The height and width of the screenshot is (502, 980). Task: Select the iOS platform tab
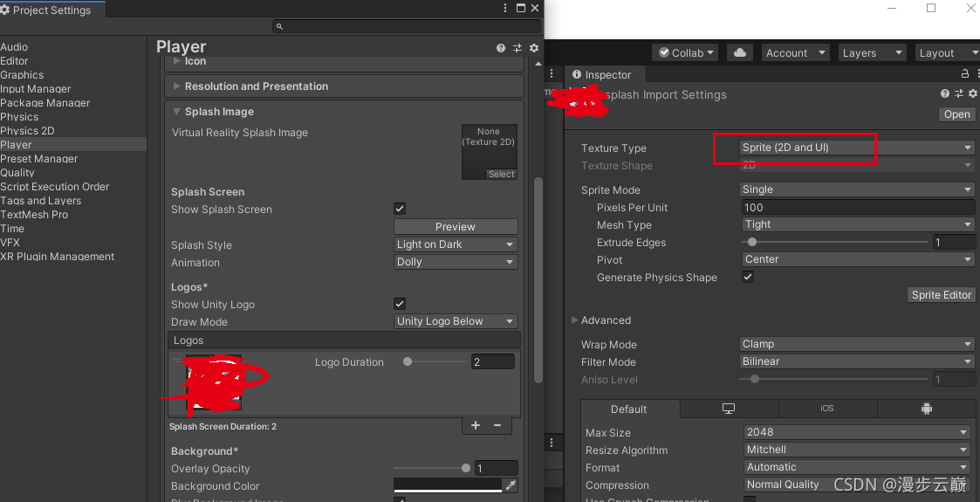[x=827, y=409]
